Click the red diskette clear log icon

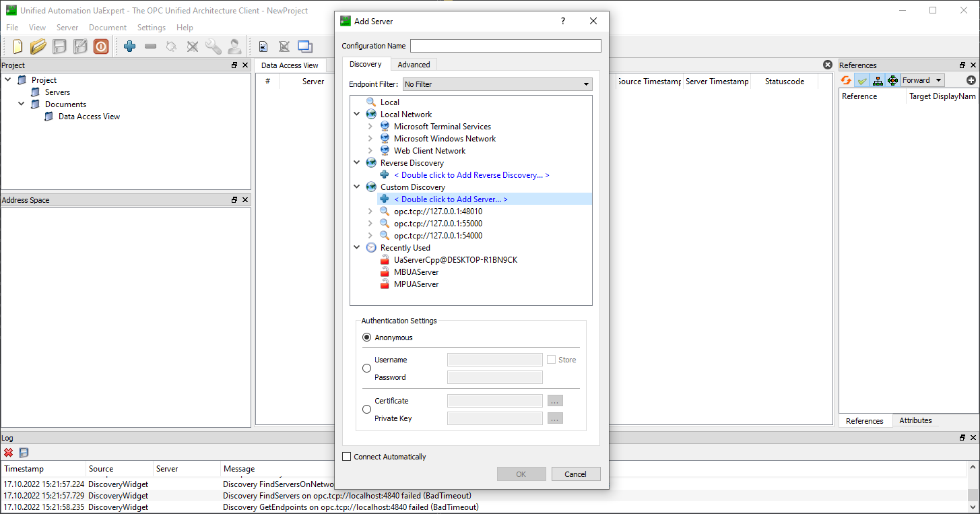(9, 453)
